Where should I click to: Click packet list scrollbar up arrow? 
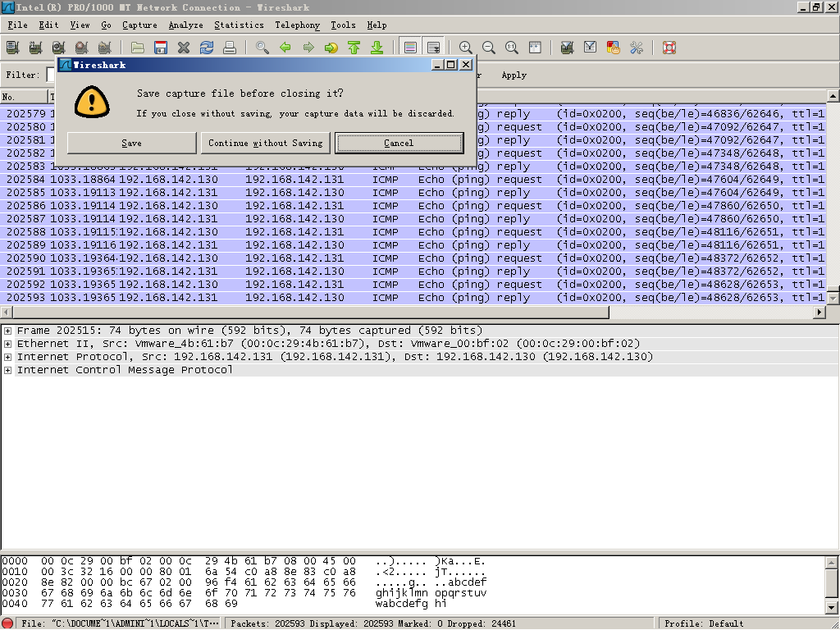point(833,97)
